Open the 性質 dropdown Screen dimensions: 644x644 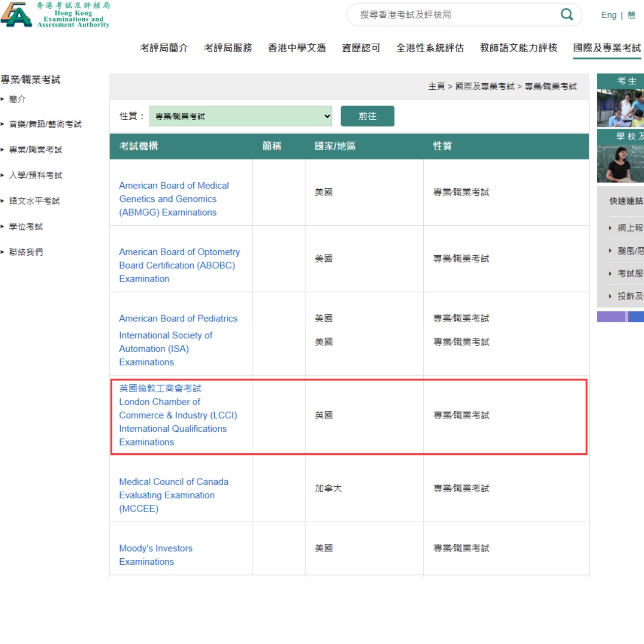tap(241, 116)
